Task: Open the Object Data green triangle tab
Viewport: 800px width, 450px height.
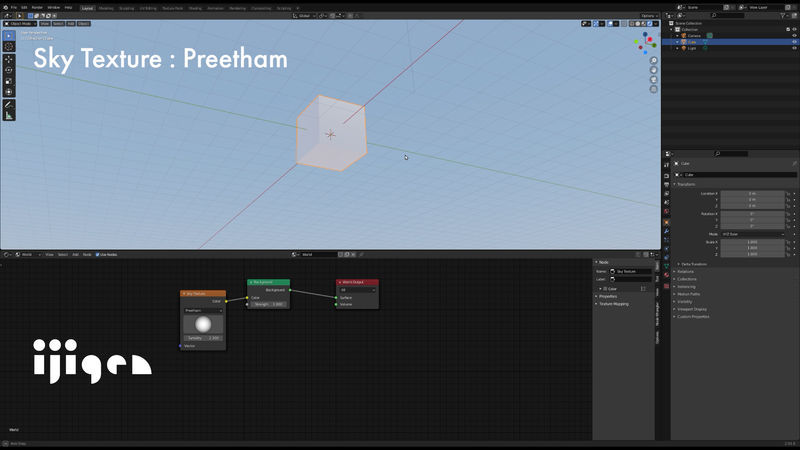Action: pos(666,266)
